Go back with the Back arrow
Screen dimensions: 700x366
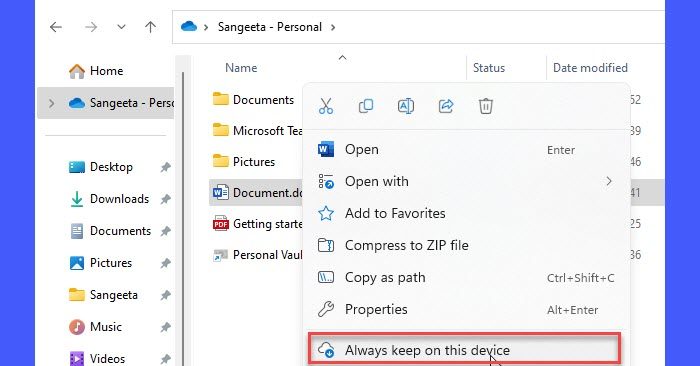click(x=56, y=27)
